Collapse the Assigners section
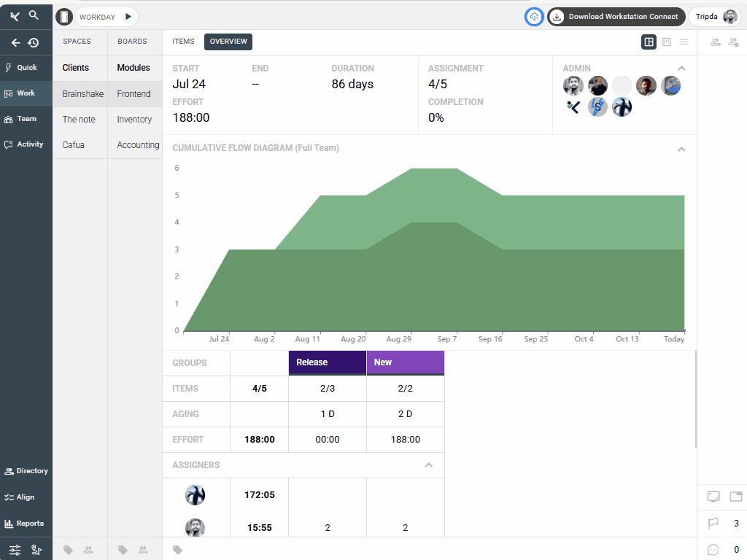Viewport: 747px width, 560px height. tap(429, 465)
